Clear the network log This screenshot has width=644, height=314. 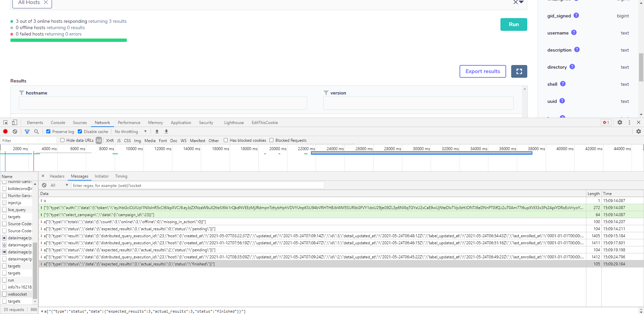tap(15, 131)
